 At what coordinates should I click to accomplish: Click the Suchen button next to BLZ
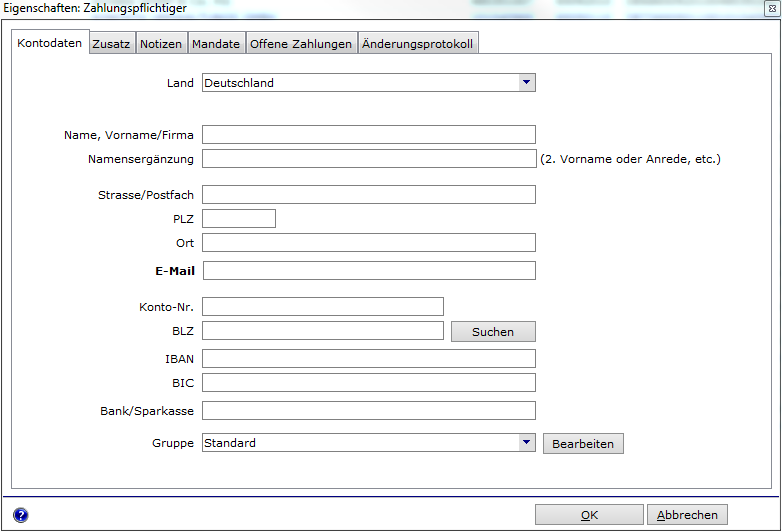(493, 332)
